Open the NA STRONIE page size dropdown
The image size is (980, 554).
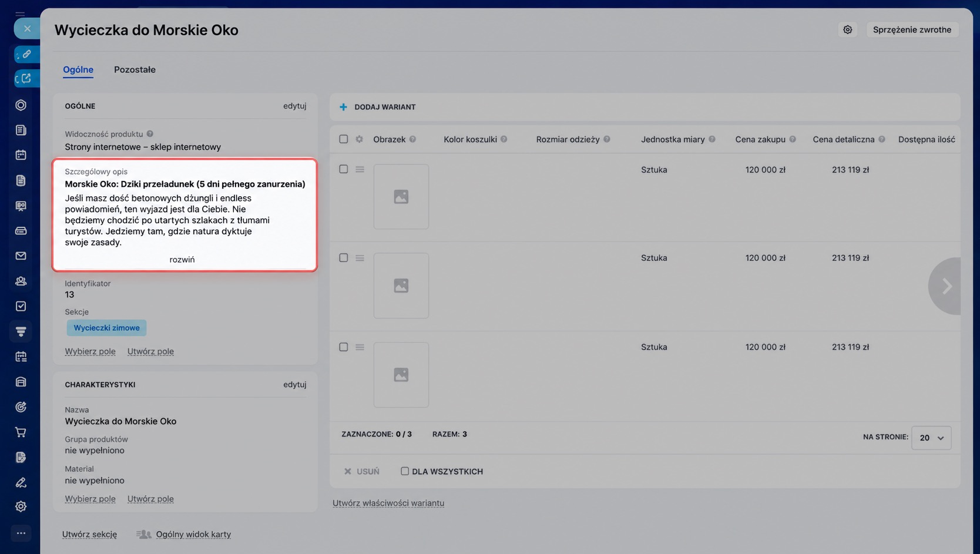(931, 438)
